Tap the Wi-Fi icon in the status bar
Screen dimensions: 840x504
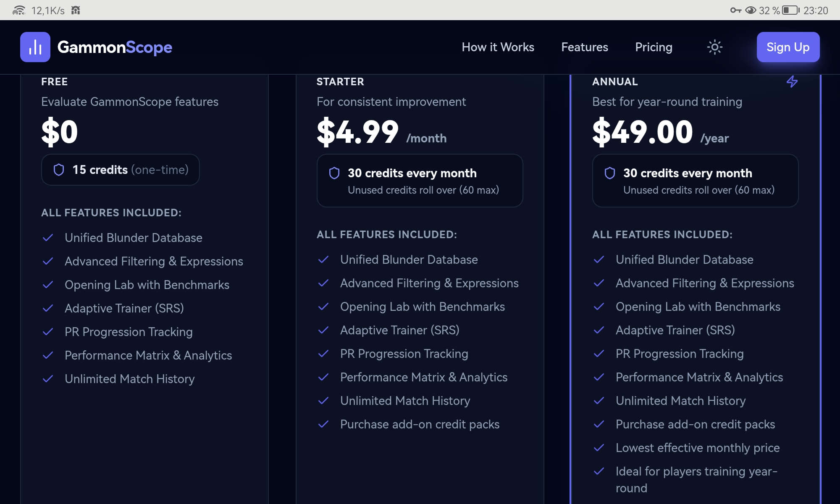tap(19, 10)
